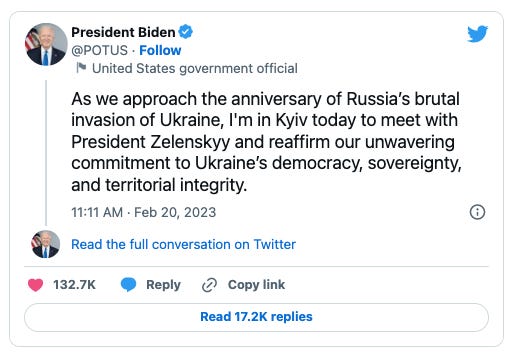The height and width of the screenshot is (360, 520).
Task: Click the tweet body text about Kyiv
Action: 266,142
